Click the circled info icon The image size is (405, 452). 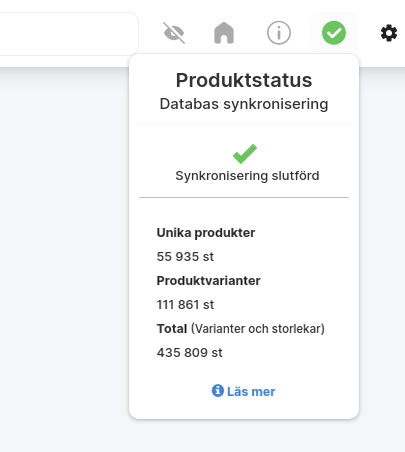click(279, 33)
